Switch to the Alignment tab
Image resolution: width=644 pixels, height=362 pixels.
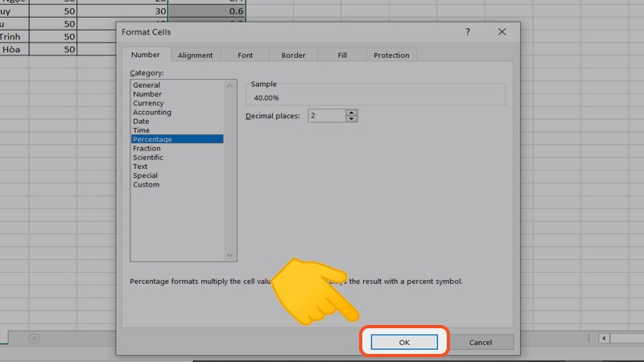click(195, 56)
